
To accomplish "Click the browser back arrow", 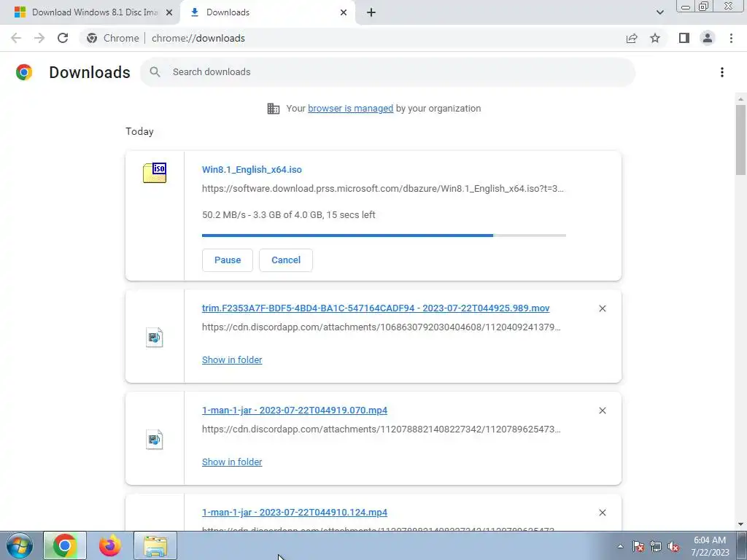I will coord(16,38).
